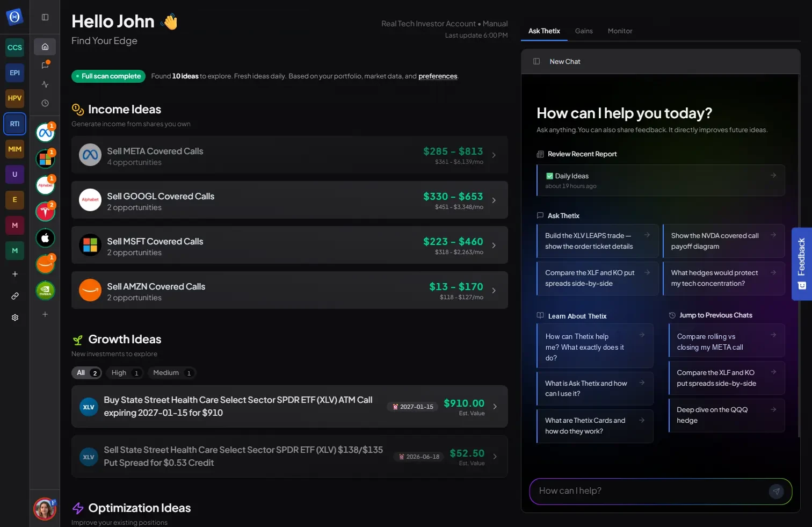Viewport: 812px width, 527px height.
Task: Open the activity pulse sidebar icon
Action: point(45,84)
